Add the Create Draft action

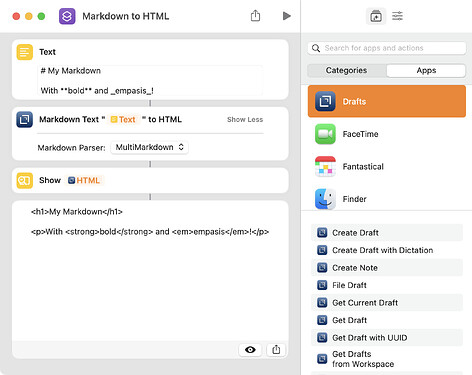point(387,233)
